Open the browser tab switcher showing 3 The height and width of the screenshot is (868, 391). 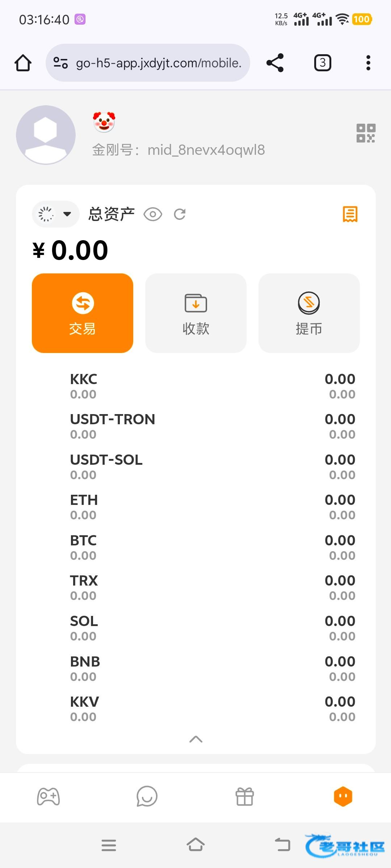point(322,63)
